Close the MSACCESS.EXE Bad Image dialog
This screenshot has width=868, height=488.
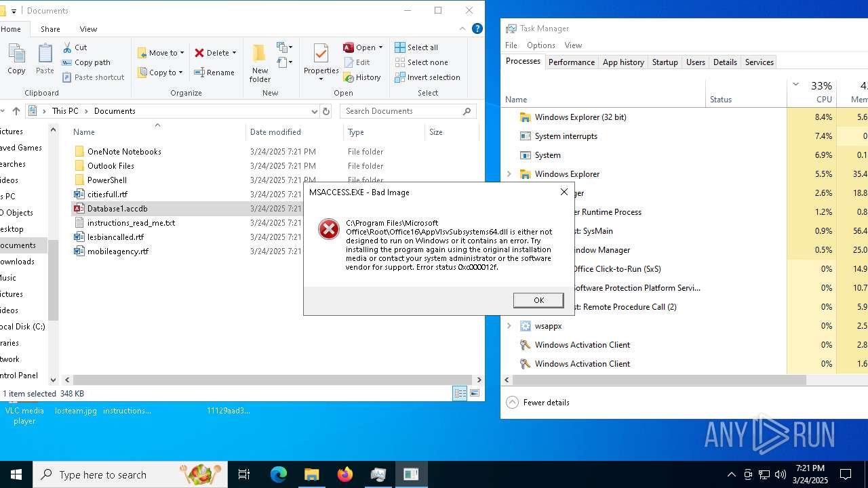[564, 192]
